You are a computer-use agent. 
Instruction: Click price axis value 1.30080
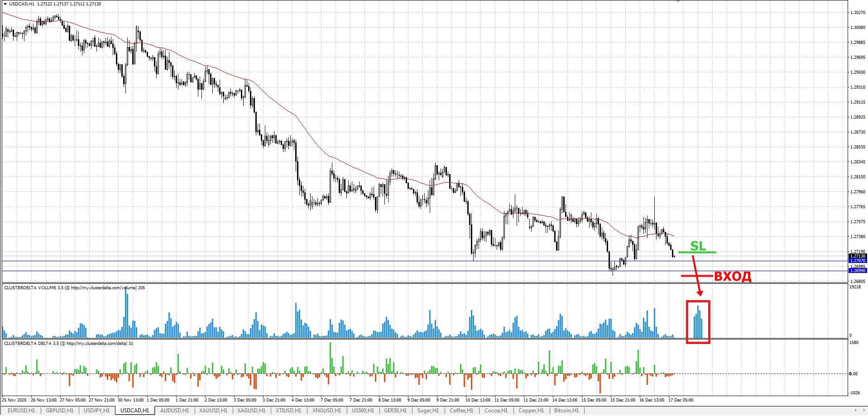[x=858, y=28]
